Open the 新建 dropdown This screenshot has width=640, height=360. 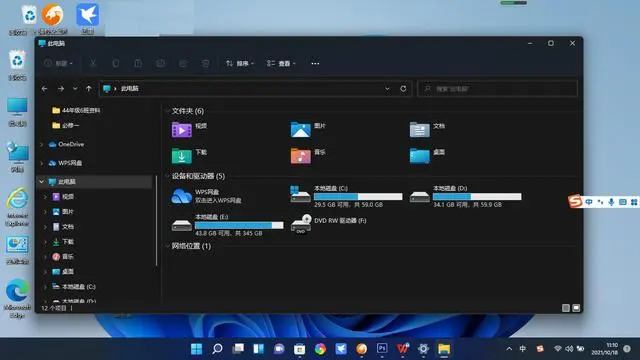59,63
